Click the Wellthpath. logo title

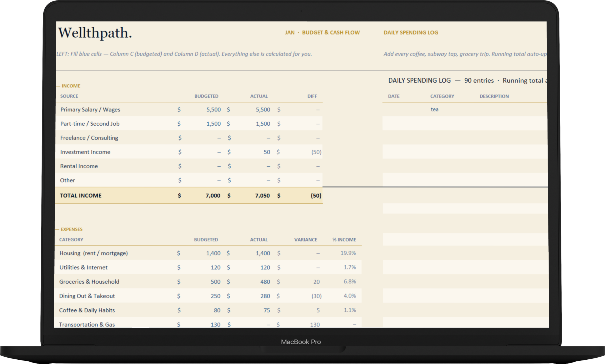coord(95,33)
